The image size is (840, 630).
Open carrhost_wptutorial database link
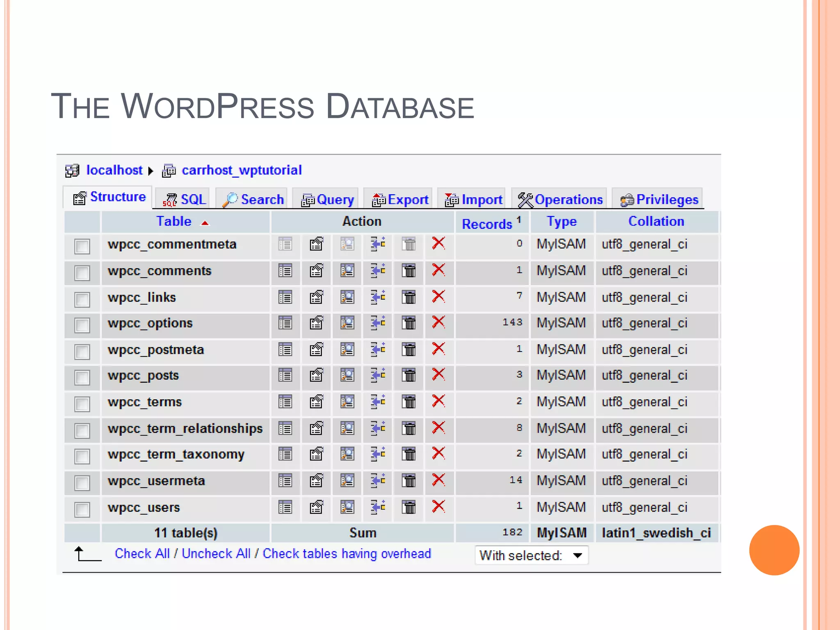click(242, 170)
